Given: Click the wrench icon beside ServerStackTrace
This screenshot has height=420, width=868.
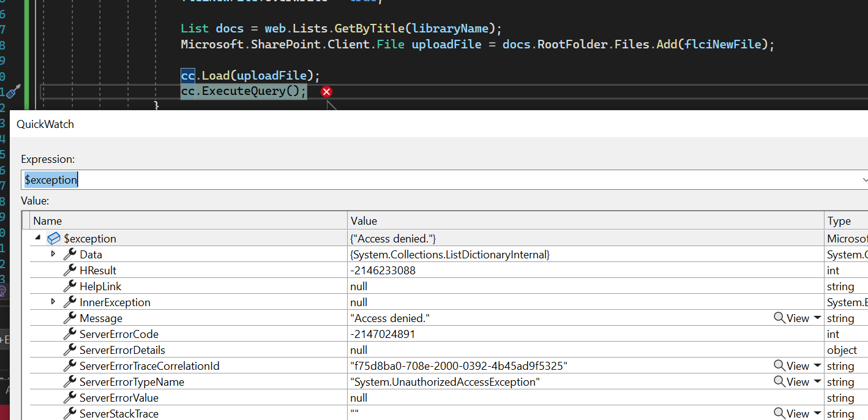Looking at the screenshot, I should [x=70, y=413].
